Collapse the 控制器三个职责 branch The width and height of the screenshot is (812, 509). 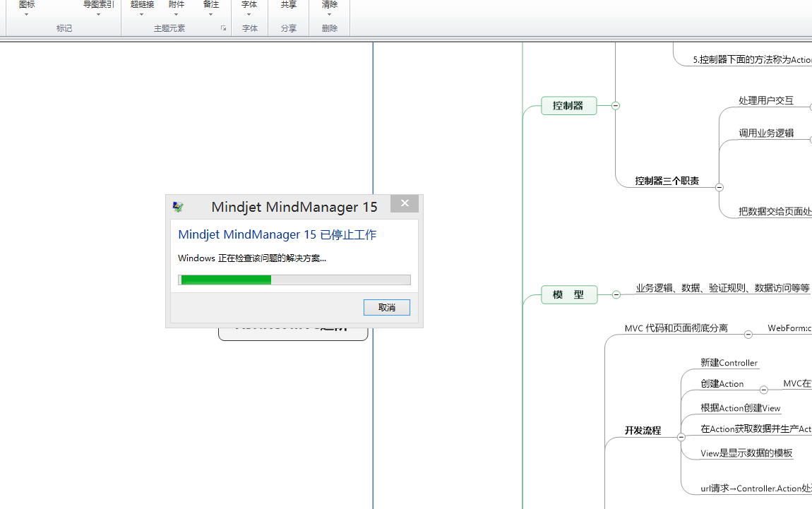coord(720,188)
